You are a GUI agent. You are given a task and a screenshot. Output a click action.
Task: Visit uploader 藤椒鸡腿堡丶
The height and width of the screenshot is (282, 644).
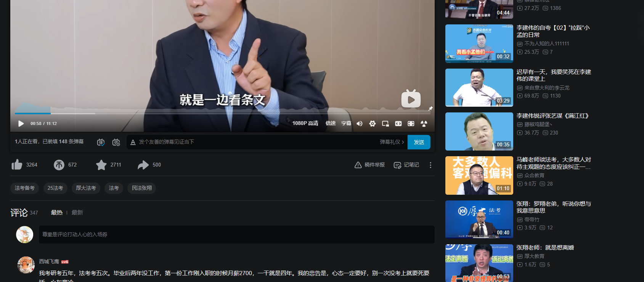click(x=538, y=124)
